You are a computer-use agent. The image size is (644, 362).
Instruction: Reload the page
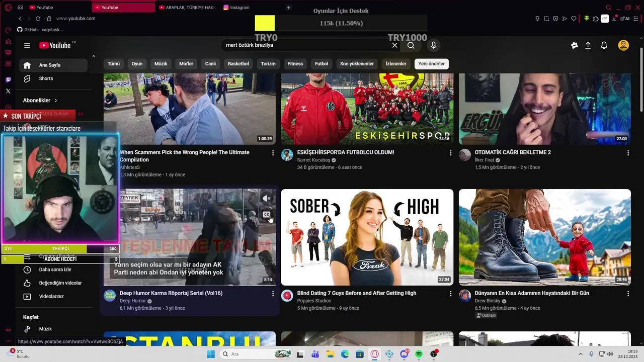[x=38, y=19]
